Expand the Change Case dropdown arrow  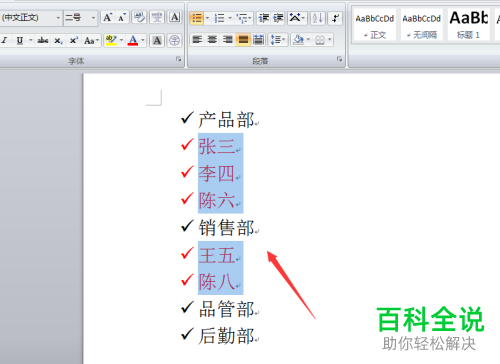point(97,41)
